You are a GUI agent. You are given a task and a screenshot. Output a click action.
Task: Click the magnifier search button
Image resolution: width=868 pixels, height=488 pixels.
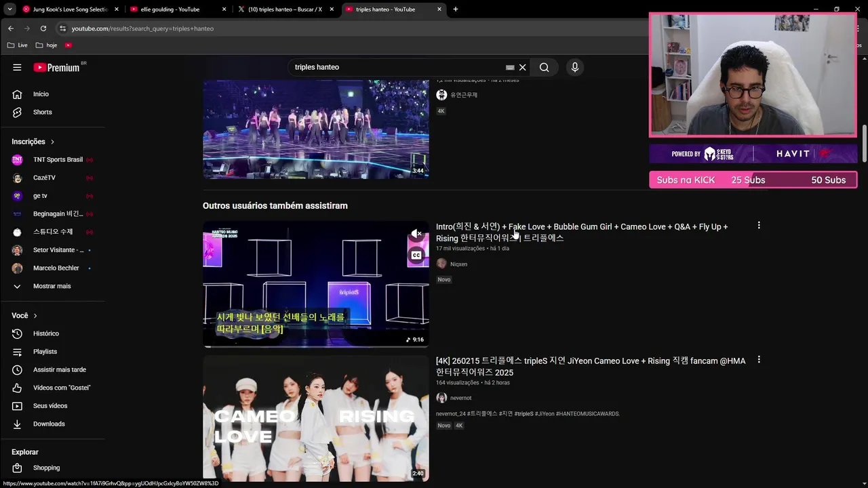(x=544, y=67)
